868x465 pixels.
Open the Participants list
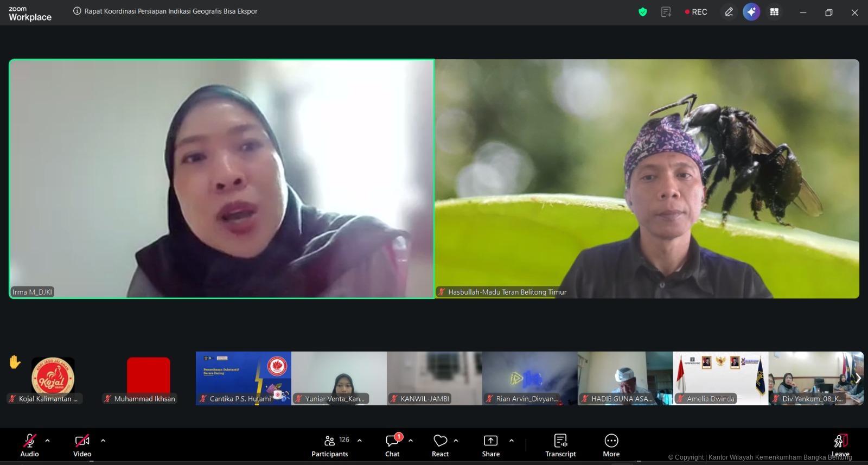click(x=330, y=445)
